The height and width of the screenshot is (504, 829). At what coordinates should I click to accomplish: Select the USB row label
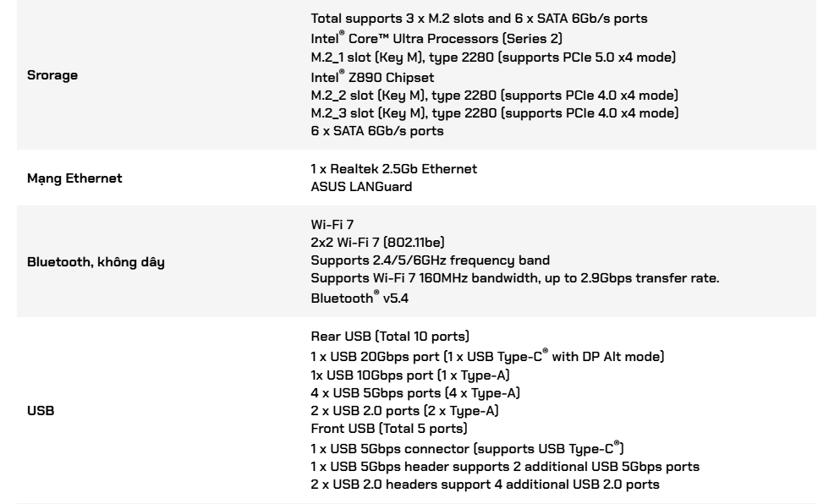(x=41, y=410)
